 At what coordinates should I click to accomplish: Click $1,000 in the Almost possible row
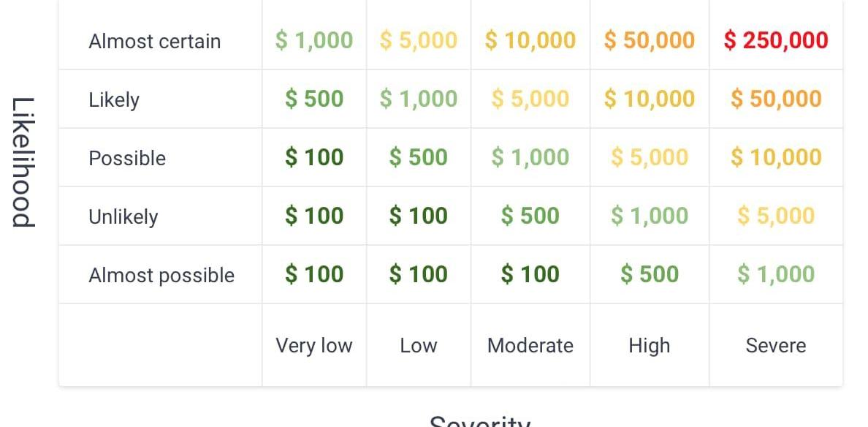(x=775, y=274)
